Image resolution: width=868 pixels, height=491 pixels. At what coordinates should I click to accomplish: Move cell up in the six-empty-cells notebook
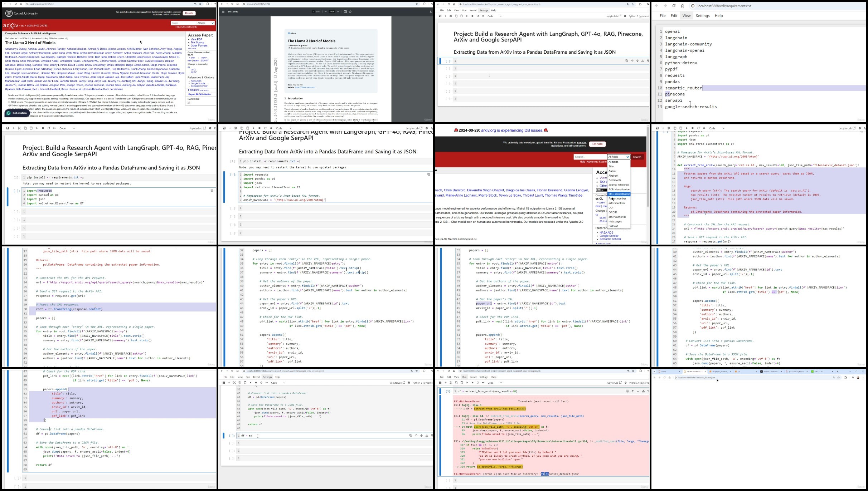pyautogui.click(x=632, y=61)
